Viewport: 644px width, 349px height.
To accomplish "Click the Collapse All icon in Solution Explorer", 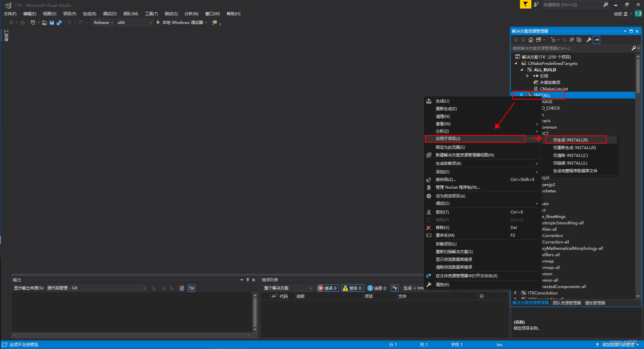I will tap(571, 40).
